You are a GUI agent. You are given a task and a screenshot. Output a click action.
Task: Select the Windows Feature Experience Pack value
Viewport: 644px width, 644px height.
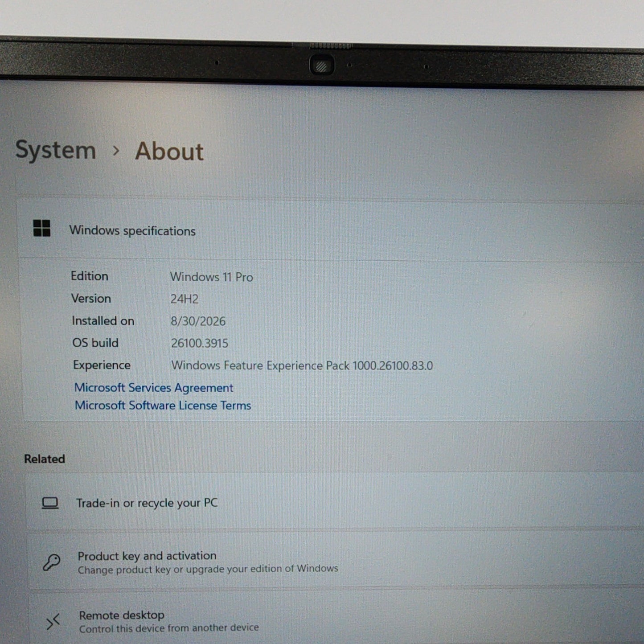(302, 365)
